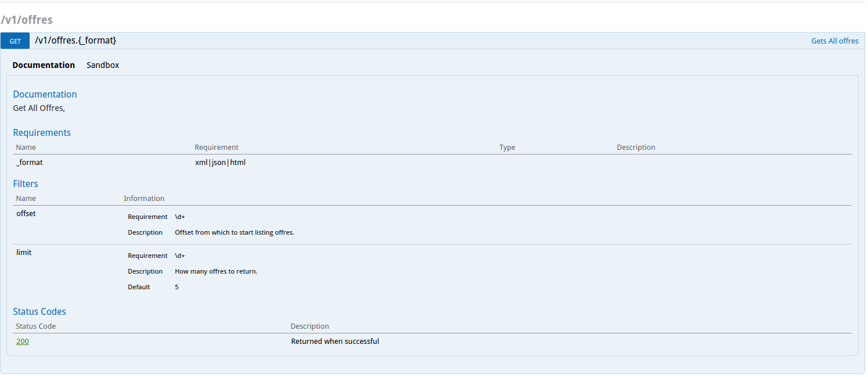The width and height of the screenshot is (868, 377).
Task: Click the GET method badge
Action: click(x=15, y=41)
